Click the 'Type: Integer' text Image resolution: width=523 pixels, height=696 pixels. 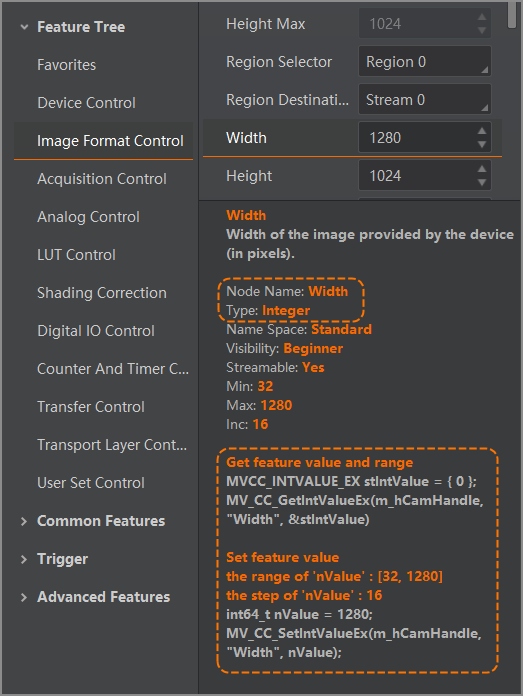tap(268, 310)
